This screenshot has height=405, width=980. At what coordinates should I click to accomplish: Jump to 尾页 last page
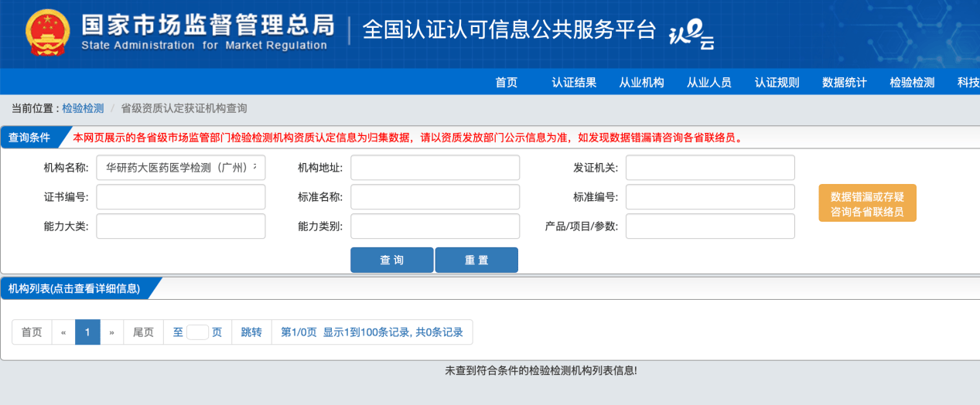143,332
